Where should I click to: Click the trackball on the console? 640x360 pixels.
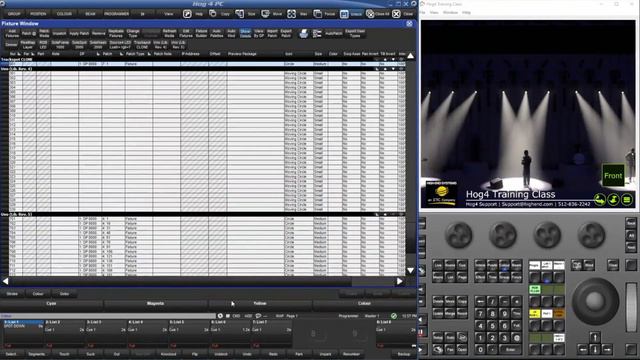point(595,301)
